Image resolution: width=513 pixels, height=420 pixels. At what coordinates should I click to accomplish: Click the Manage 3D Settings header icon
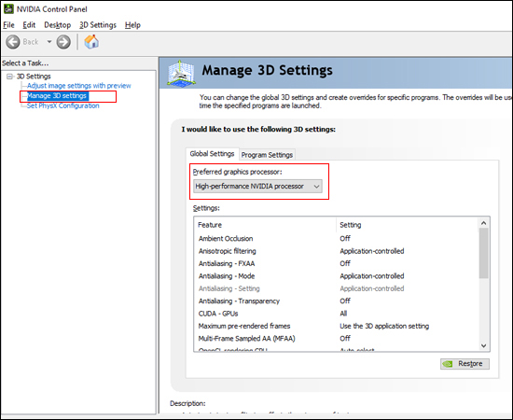181,73
